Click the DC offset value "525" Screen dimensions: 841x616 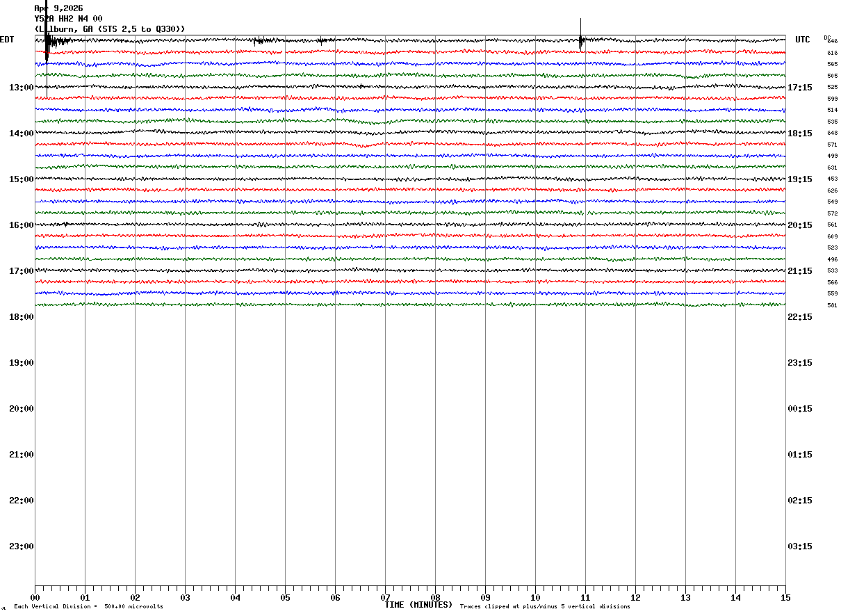click(x=832, y=87)
